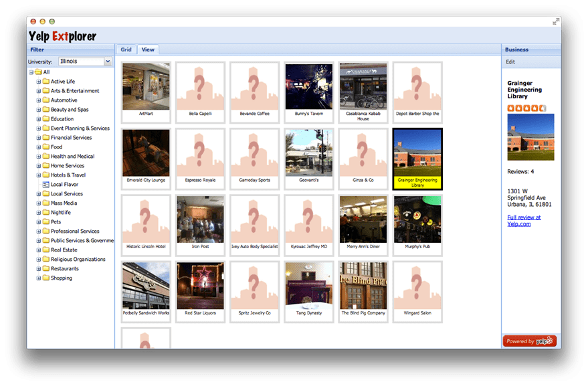Click the Home Services folder icon

(45, 165)
